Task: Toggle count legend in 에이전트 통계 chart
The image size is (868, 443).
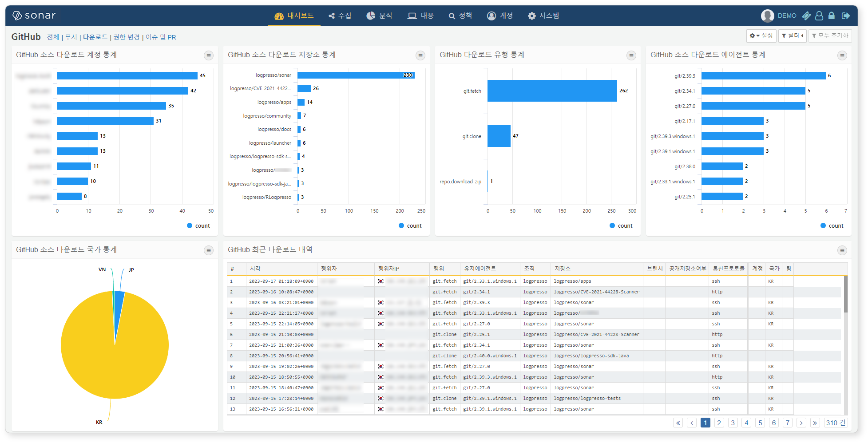Action: point(832,225)
